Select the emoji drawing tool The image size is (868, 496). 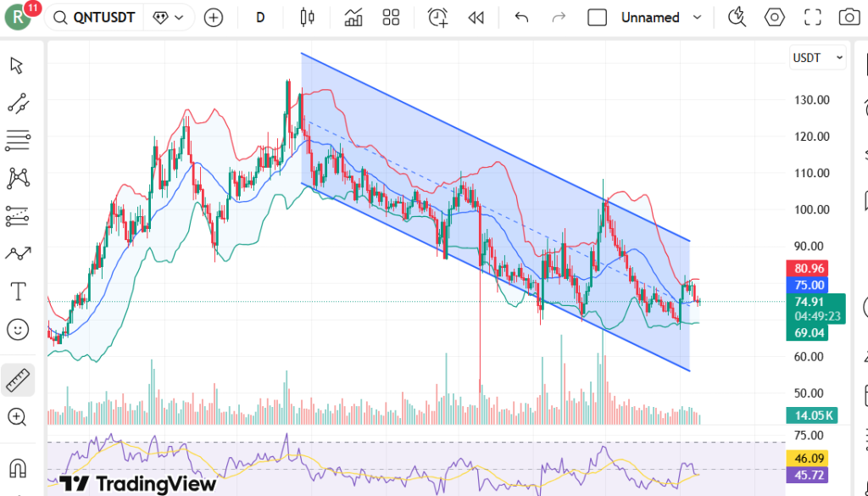coord(18,330)
